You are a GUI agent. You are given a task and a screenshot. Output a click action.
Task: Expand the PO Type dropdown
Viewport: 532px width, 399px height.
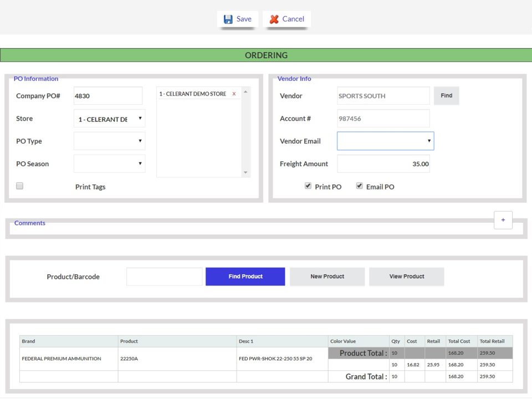[x=109, y=141]
